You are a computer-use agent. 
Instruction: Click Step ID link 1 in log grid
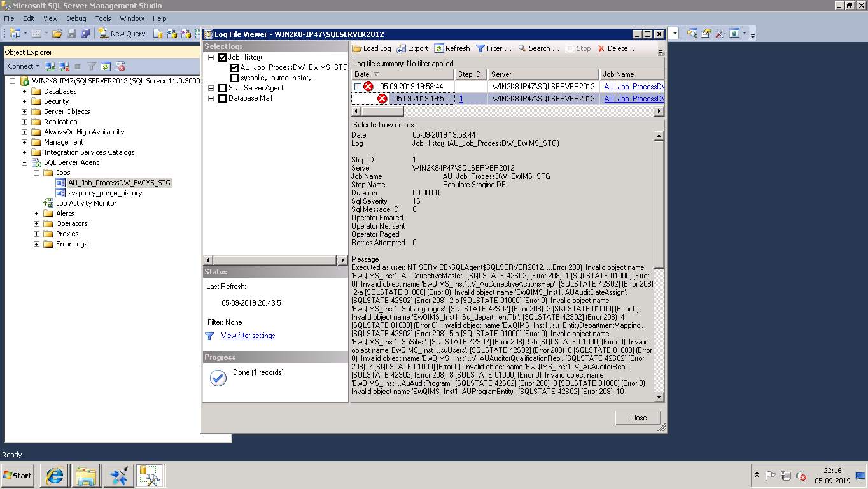click(461, 99)
